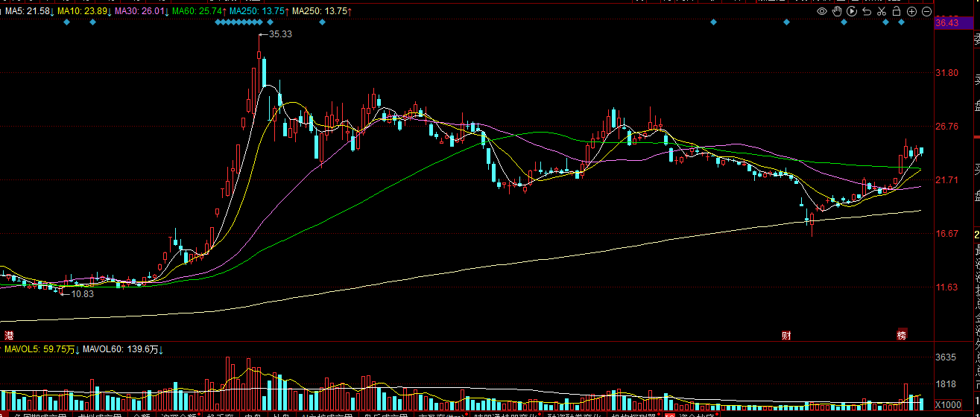Click the 26.76 price axis label
The image size is (980, 417).
click(x=946, y=127)
